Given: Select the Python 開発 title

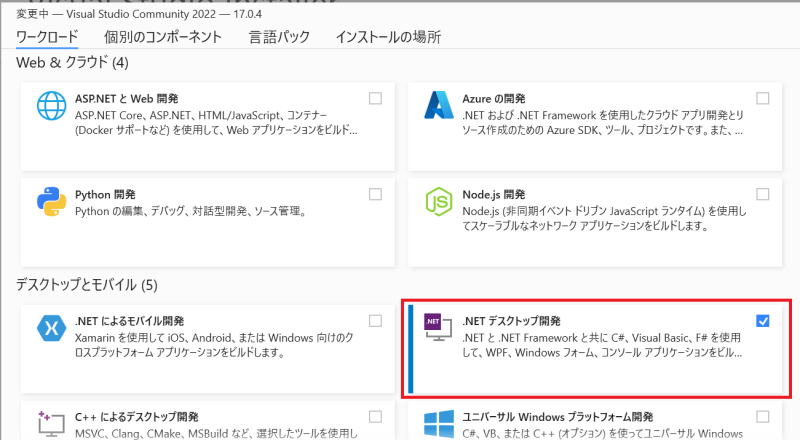Looking at the screenshot, I should coord(105,194).
